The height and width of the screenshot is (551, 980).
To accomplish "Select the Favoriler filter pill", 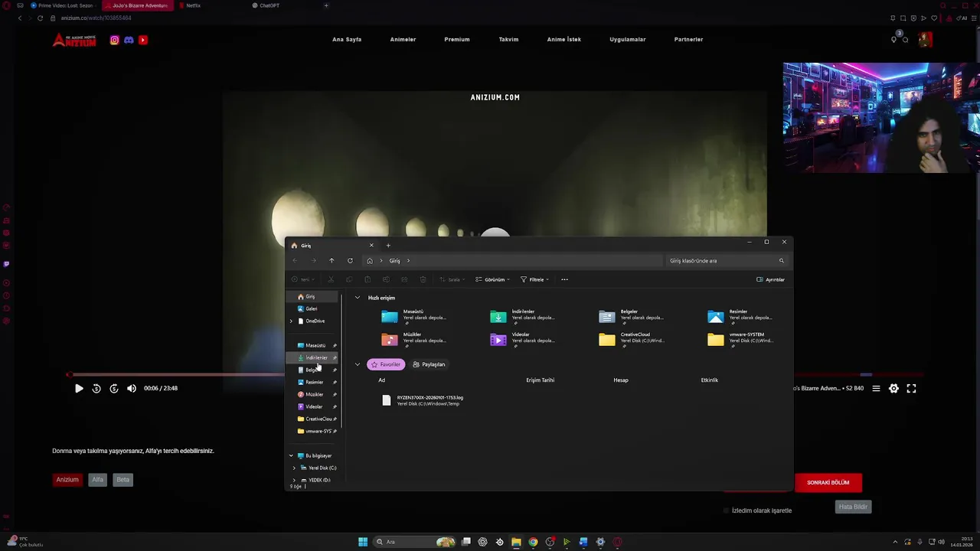I will (385, 364).
